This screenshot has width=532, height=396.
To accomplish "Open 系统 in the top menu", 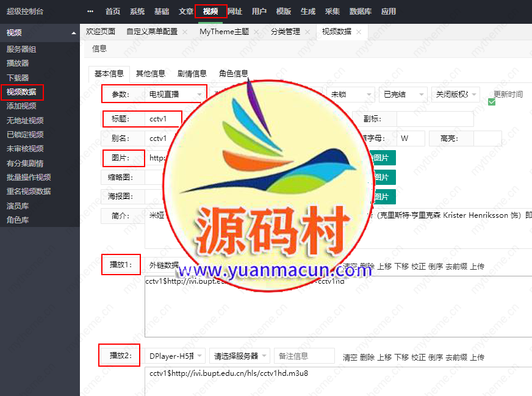I will [x=137, y=12].
